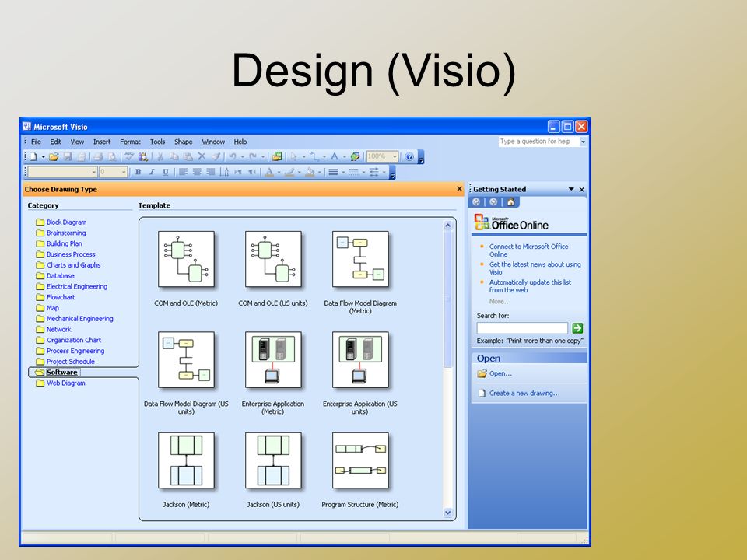747x560 pixels.
Task: Click the Font Color swatch button
Action: click(x=269, y=172)
